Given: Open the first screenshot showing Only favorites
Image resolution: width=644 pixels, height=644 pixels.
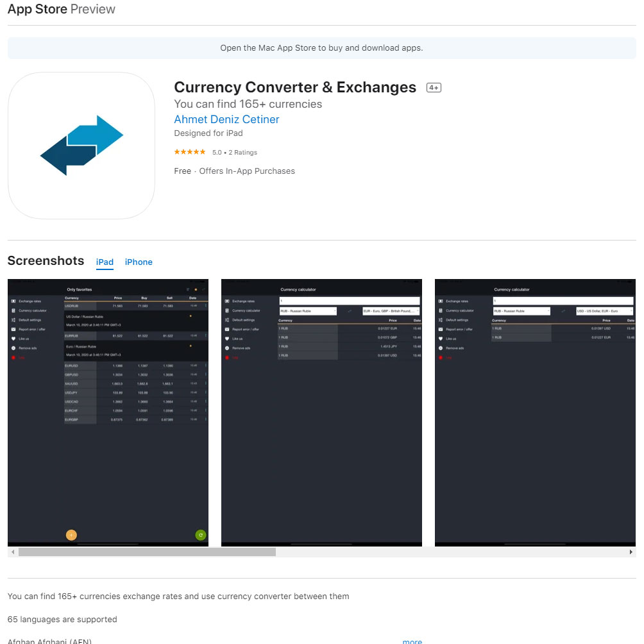Looking at the screenshot, I should (x=108, y=413).
